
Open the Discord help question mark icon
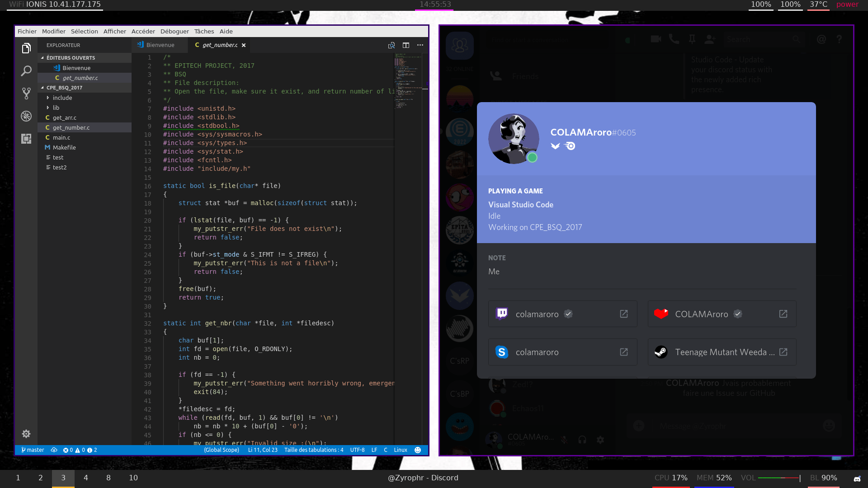click(x=839, y=39)
